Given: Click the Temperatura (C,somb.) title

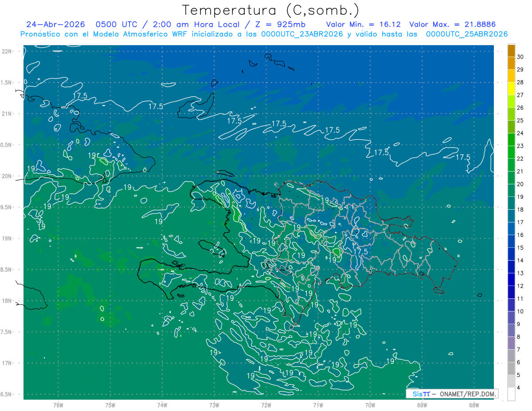Looking at the screenshot, I should click(x=270, y=10).
